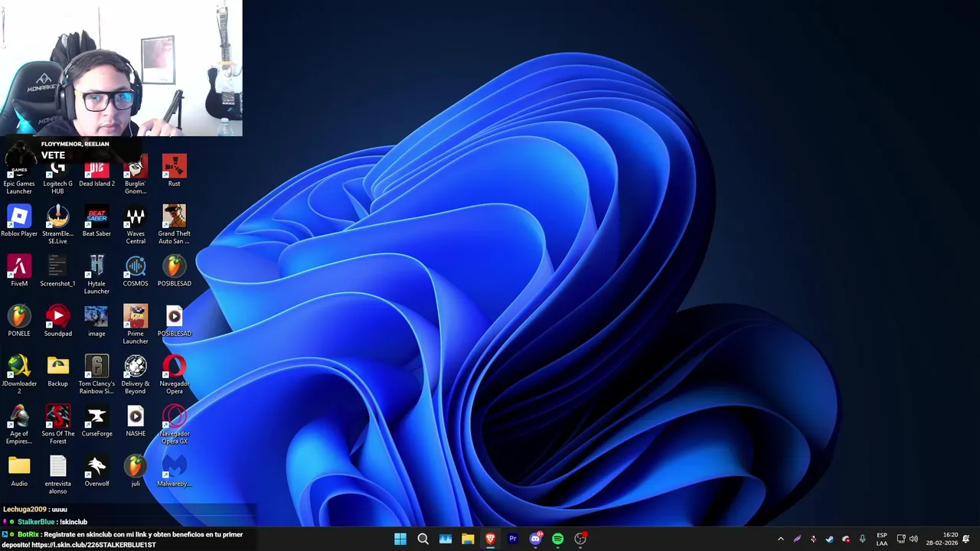Click the Steam icon in the system tray
Viewport: 980px width, 551px height.
coord(829,539)
